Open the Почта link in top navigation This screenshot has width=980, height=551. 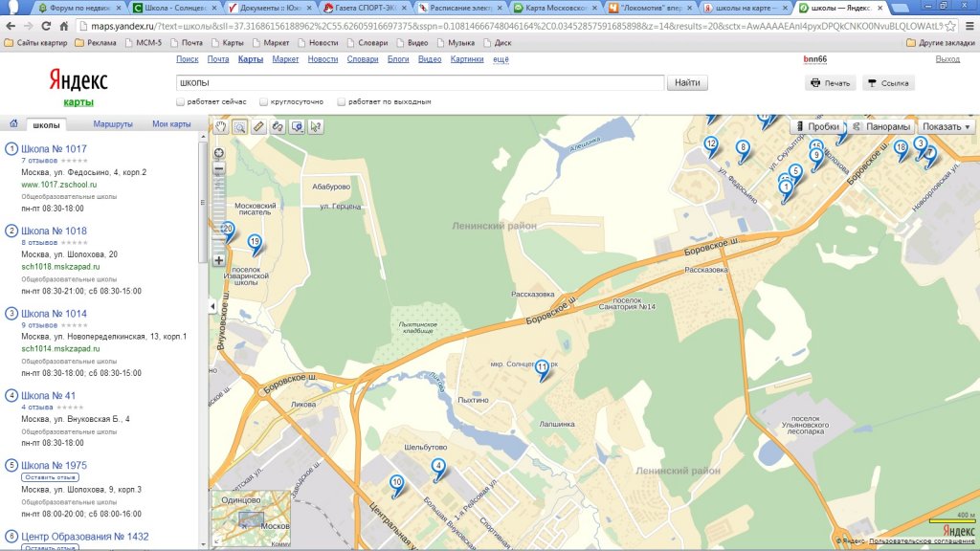218,59
